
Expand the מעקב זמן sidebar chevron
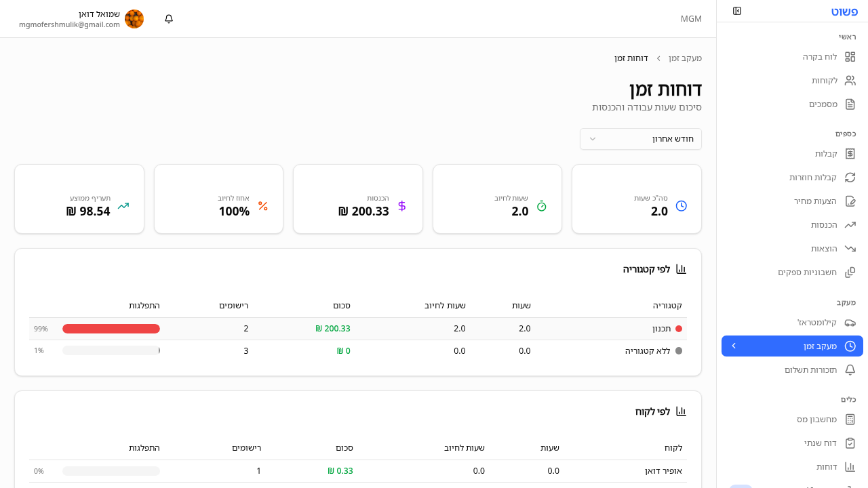point(733,346)
